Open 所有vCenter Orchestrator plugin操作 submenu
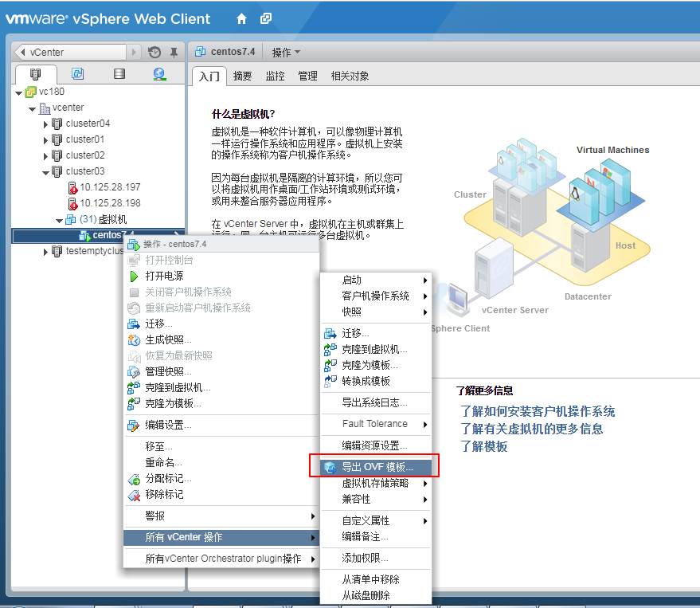700x608 pixels. click(222, 559)
